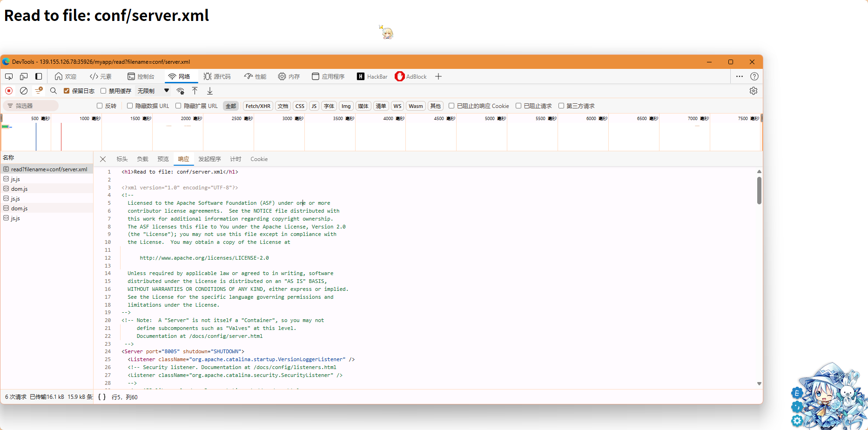The width and height of the screenshot is (868, 430).
Task: Pretty-print response with curly braces icon
Action: [x=102, y=397]
